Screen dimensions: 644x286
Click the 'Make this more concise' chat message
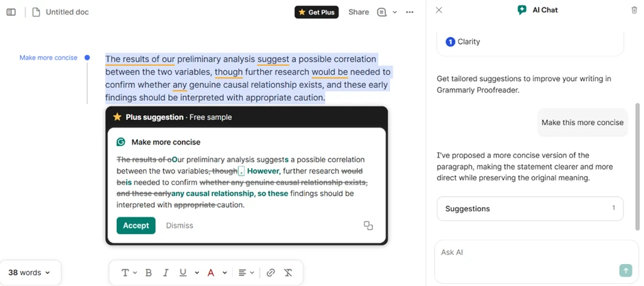pyautogui.click(x=582, y=122)
